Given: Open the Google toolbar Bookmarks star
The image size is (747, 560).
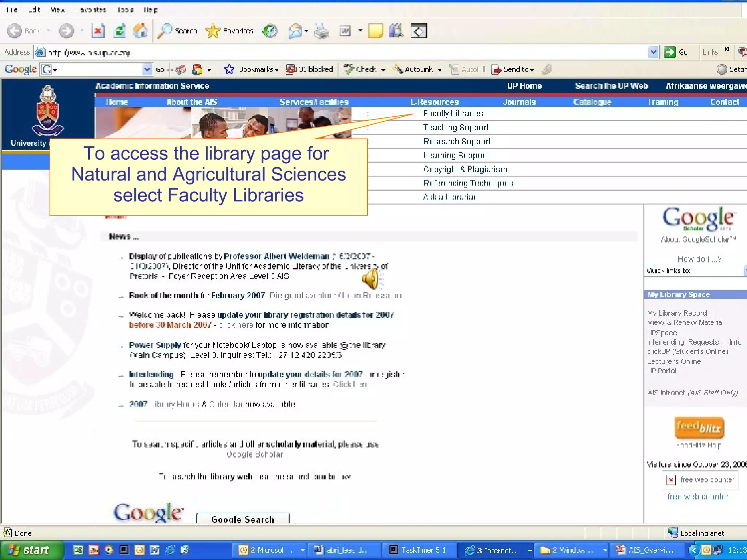Looking at the screenshot, I should point(229,69).
